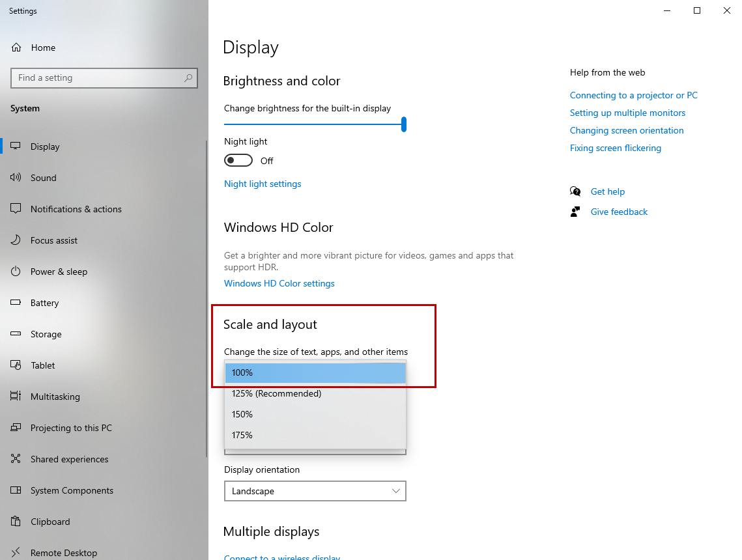Screen dimensions: 742x560
Task: Click the brightness slider handle
Action: pos(404,124)
